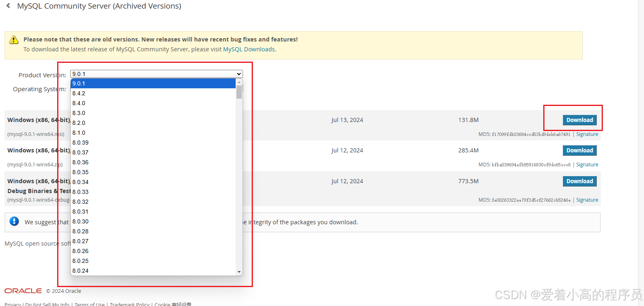Click the back arrow beside MySQL Community Server
Screen dimensions: 644x306
(8, 6)
